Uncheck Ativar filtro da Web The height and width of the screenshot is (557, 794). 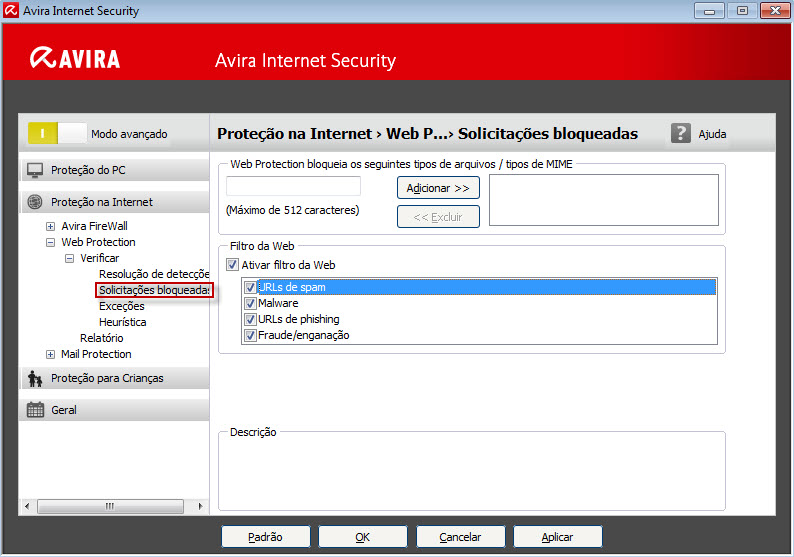(x=232, y=265)
